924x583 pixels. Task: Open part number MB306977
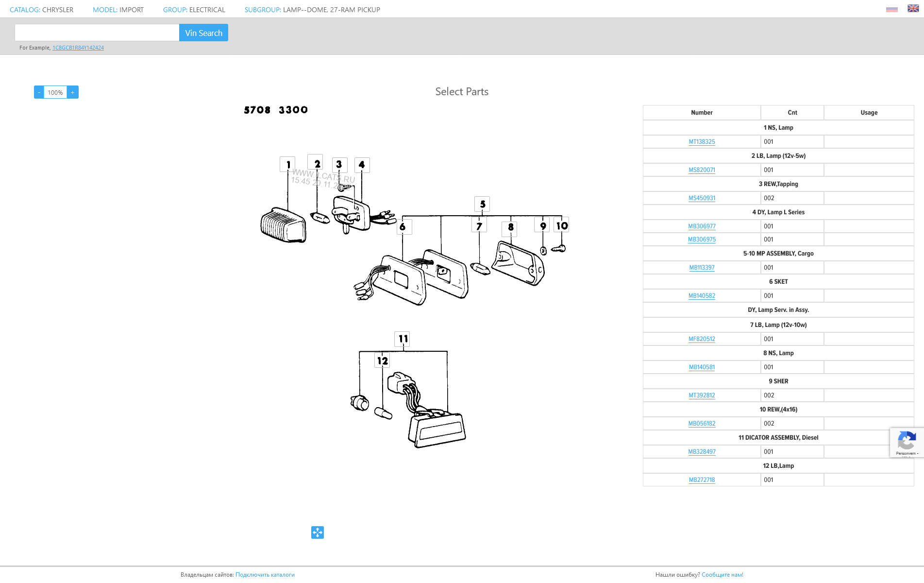tap(702, 226)
